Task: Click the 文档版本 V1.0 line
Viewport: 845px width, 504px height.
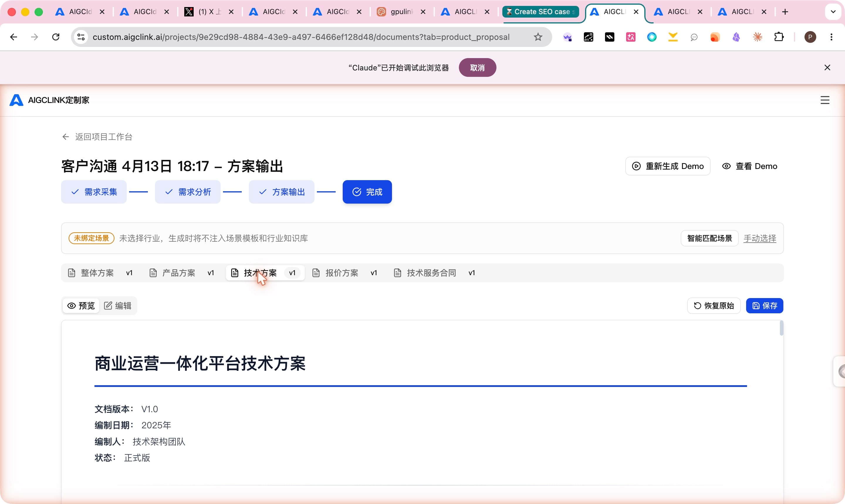Action: tap(126, 409)
